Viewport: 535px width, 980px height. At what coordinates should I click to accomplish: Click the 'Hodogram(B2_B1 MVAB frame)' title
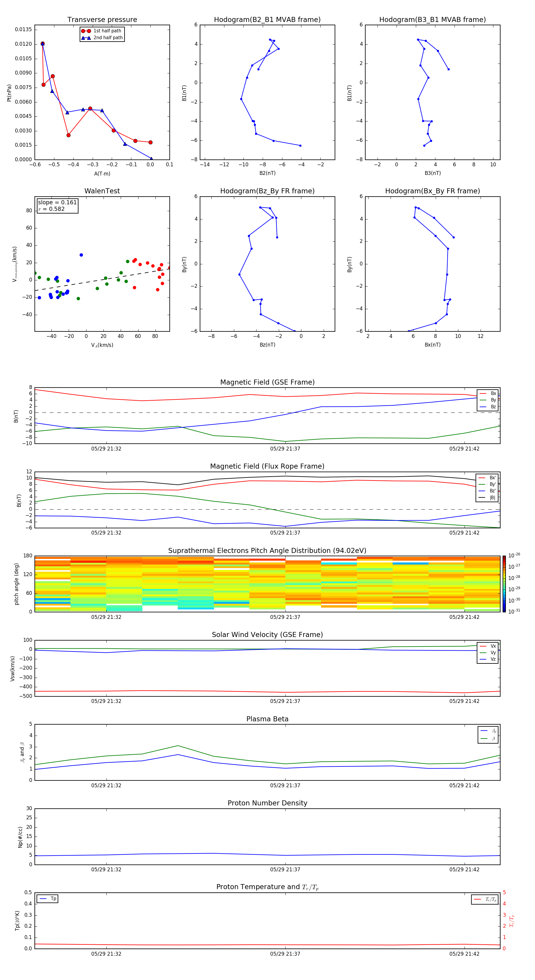[x=267, y=20]
